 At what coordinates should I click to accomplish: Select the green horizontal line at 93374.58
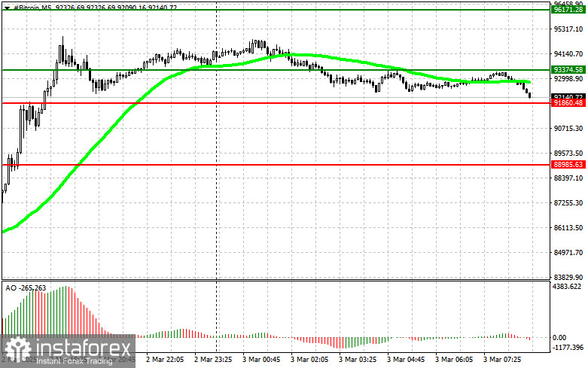pyautogui.click(x=276, y=70)
